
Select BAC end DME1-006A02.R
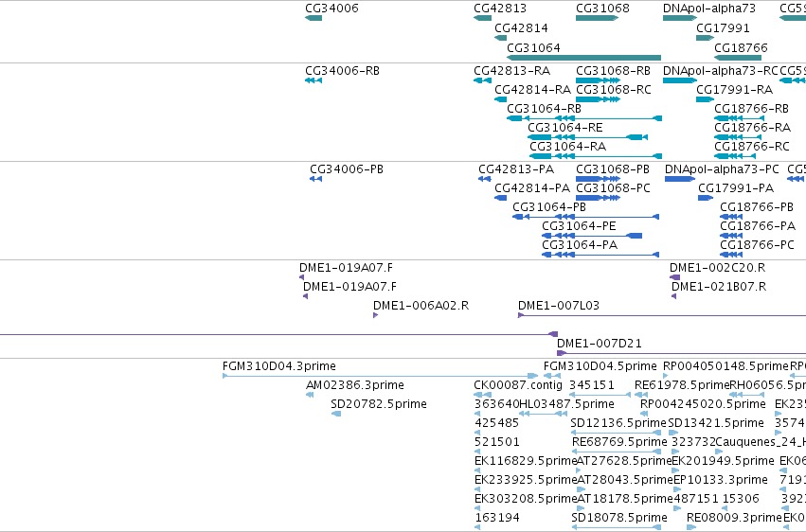421,306
